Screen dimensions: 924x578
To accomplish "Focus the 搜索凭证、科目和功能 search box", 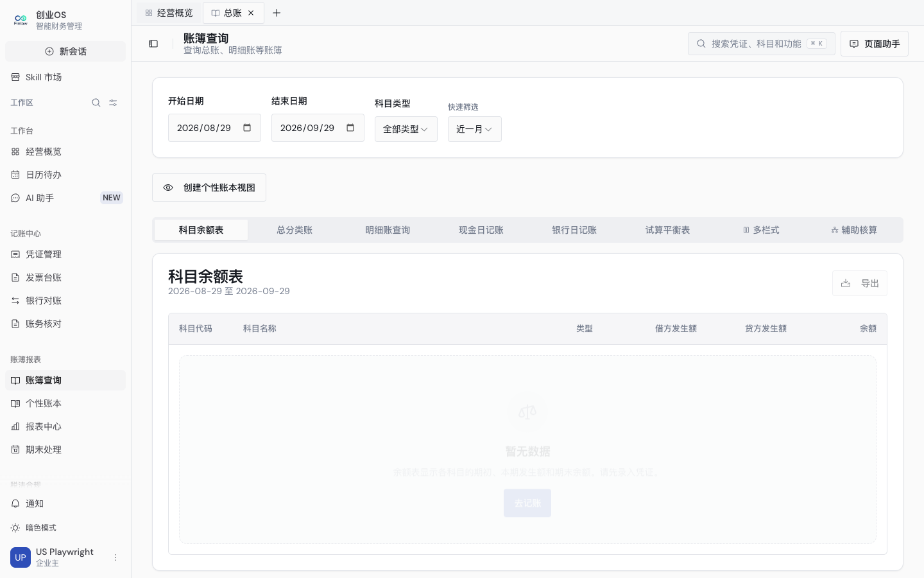I will pyautogui.click(x=762, y=44).
